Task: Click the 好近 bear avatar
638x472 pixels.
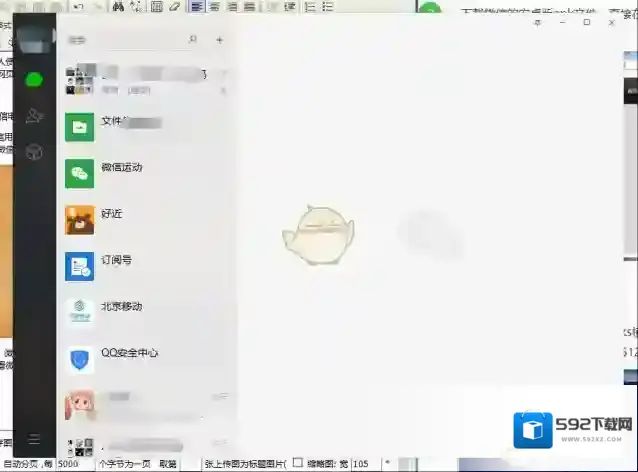Action: click(79, 220)
